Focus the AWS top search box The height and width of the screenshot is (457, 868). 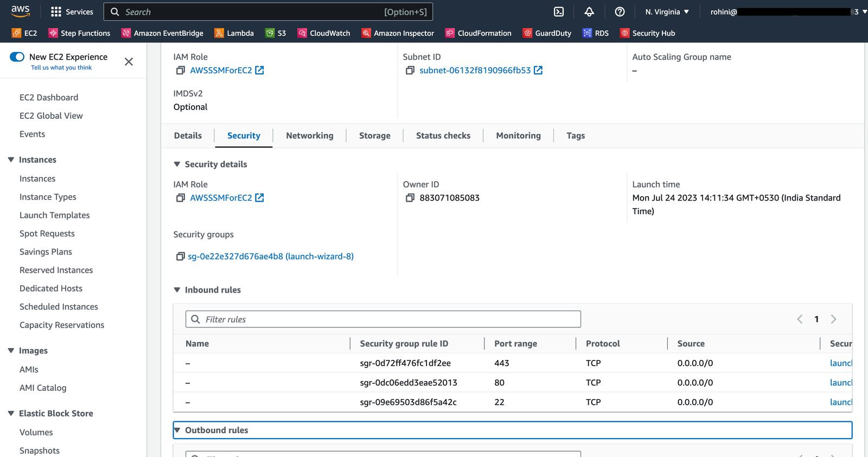268,12
